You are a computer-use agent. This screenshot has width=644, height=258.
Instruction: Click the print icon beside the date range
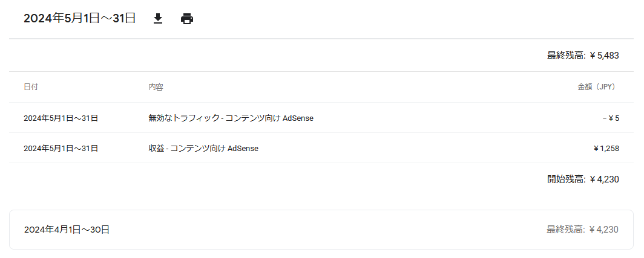187,19
